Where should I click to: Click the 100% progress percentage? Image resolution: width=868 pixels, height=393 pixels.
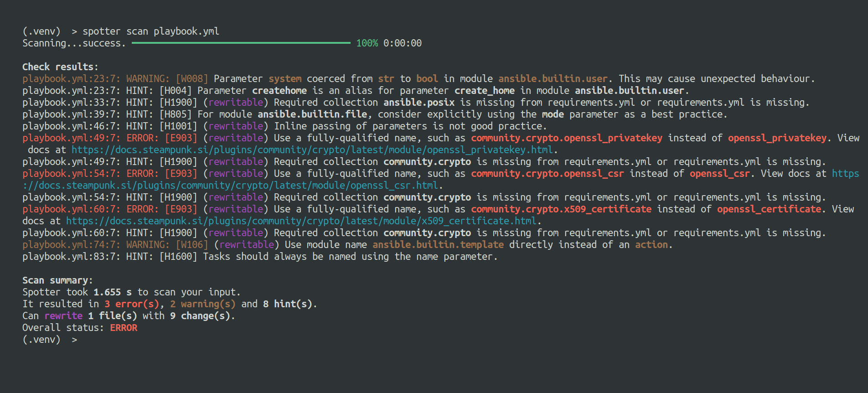coord(367,43)
